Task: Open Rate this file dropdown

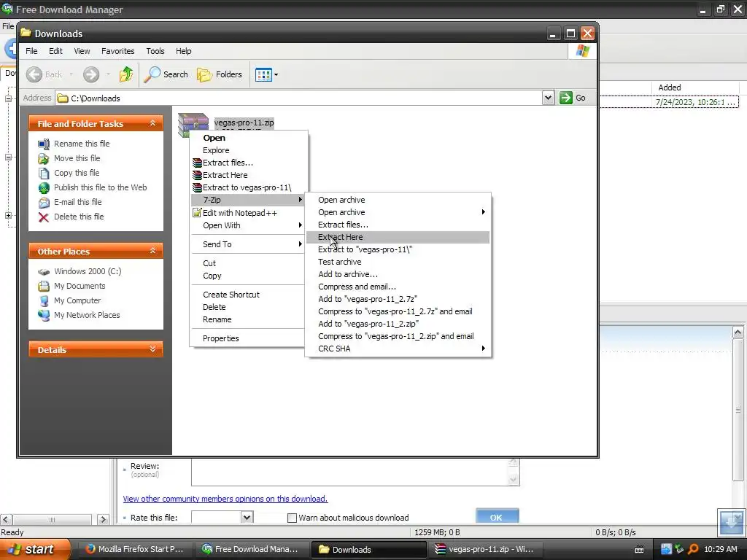Action: coord(247,517)
